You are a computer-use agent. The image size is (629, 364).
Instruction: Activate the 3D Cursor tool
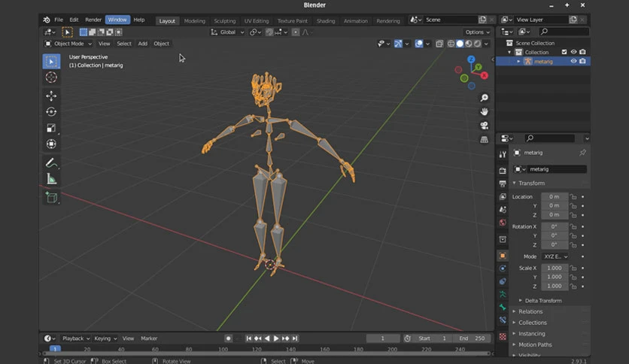click(x=51, y=77)
